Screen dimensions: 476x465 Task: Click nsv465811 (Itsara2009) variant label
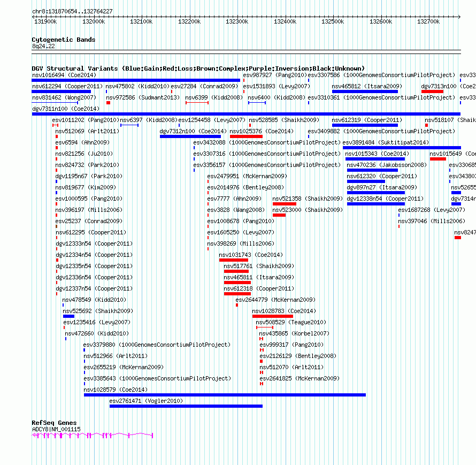(259, 277)
